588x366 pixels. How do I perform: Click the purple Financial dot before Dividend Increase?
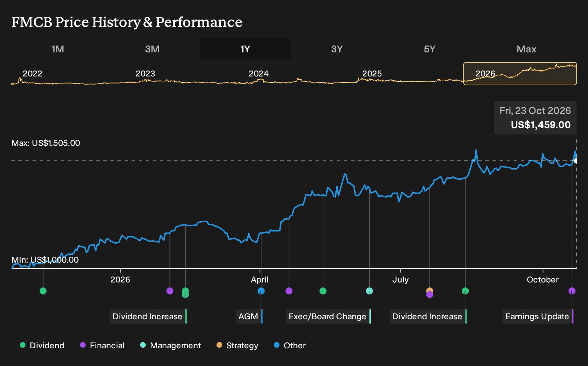[170, 291]
